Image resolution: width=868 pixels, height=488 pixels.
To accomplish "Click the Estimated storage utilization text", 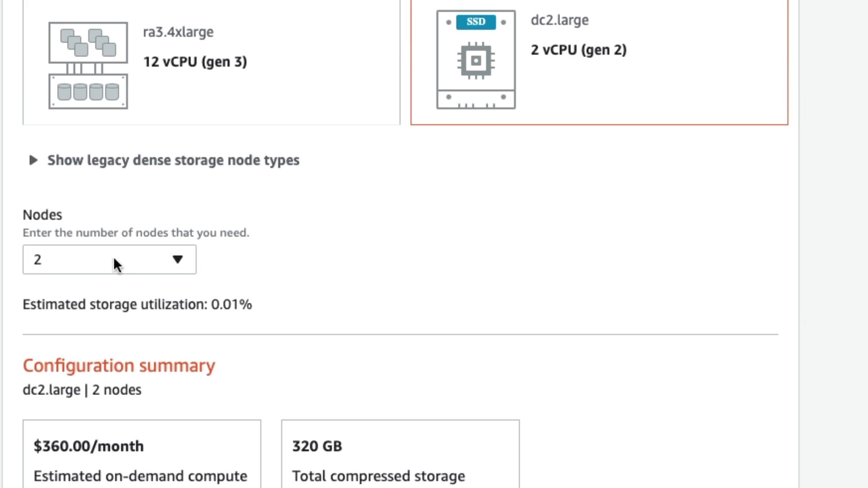I will pyautogui.click(x=137, y=305).
